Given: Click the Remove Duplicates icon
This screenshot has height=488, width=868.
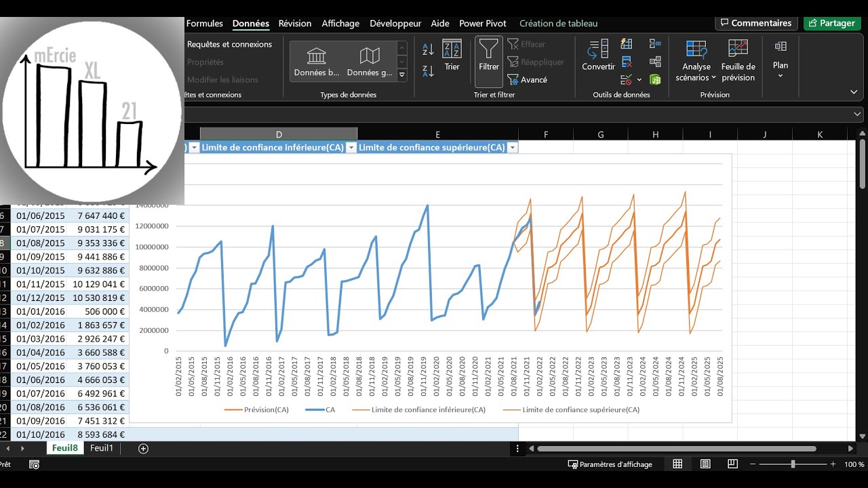Looking at the screenshot, I should tap(627, 62).
